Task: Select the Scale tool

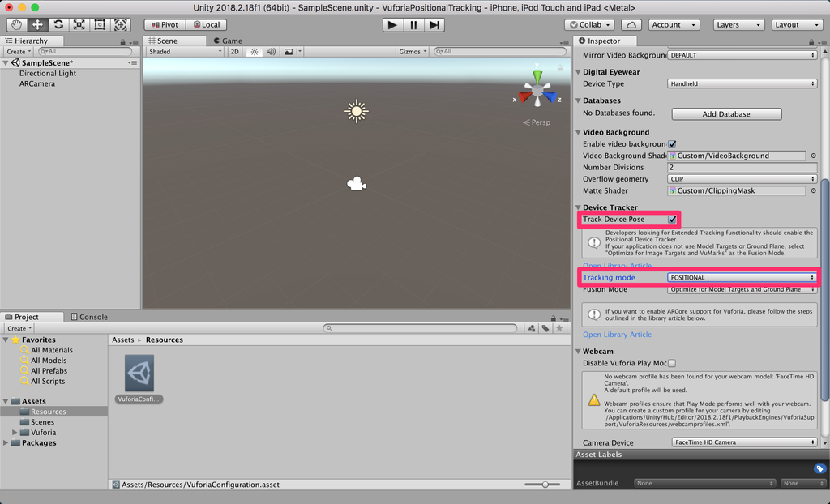Action: (79, 25)
